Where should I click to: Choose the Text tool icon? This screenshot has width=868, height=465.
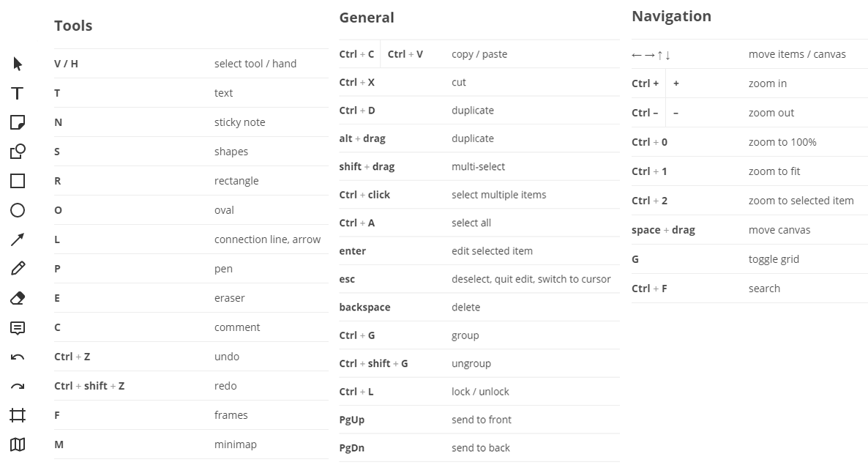tap(18, 93)
